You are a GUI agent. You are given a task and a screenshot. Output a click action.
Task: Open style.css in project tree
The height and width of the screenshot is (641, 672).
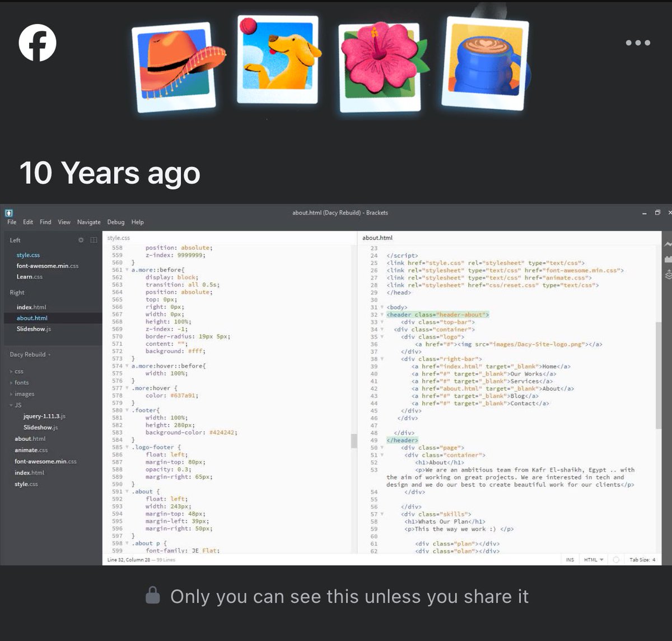[x=26, y=484]
